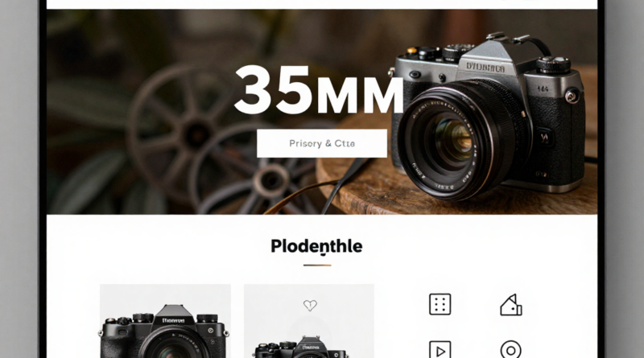This screenshot has width=644, height=358.
Task: Click the silver camera's lens in hero
Action: coord(454,140)
